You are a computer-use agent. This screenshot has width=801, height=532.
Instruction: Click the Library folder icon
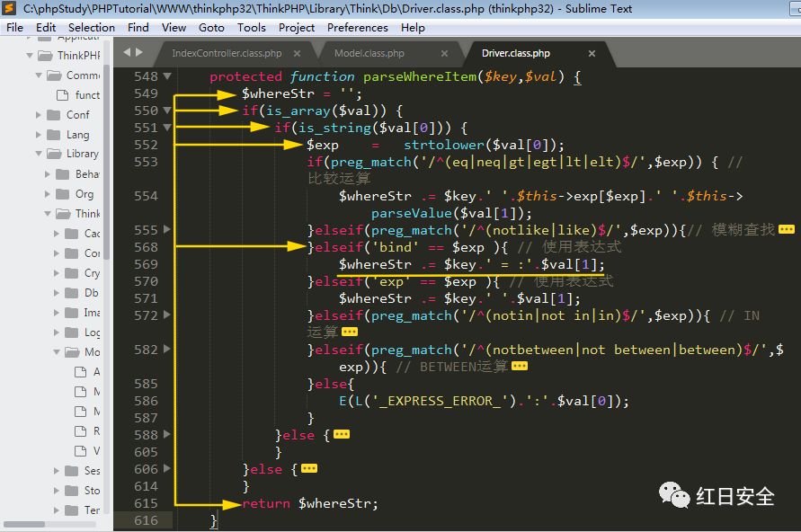click(54, 154)
